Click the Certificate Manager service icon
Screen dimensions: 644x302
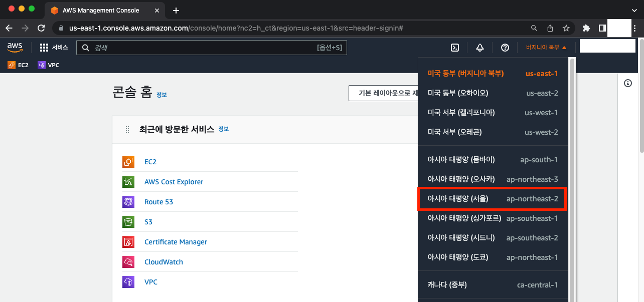click(x=128, y=242)
